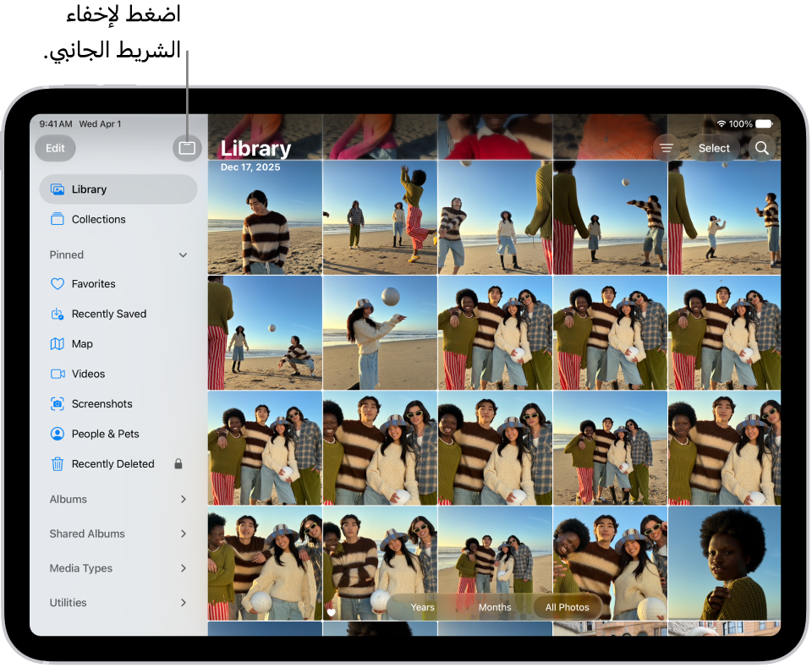Open the Library item in sidebar

tap(118, 189)
